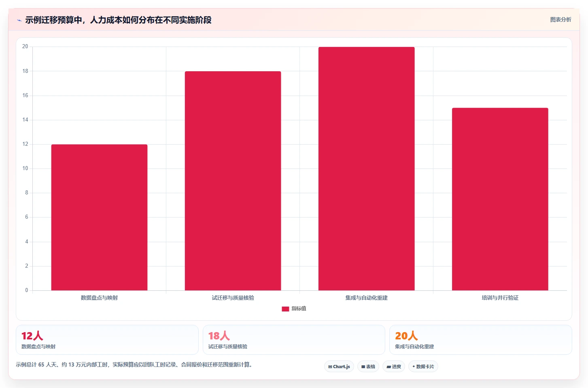Click y-axis tick label 8

pos(27,193)
